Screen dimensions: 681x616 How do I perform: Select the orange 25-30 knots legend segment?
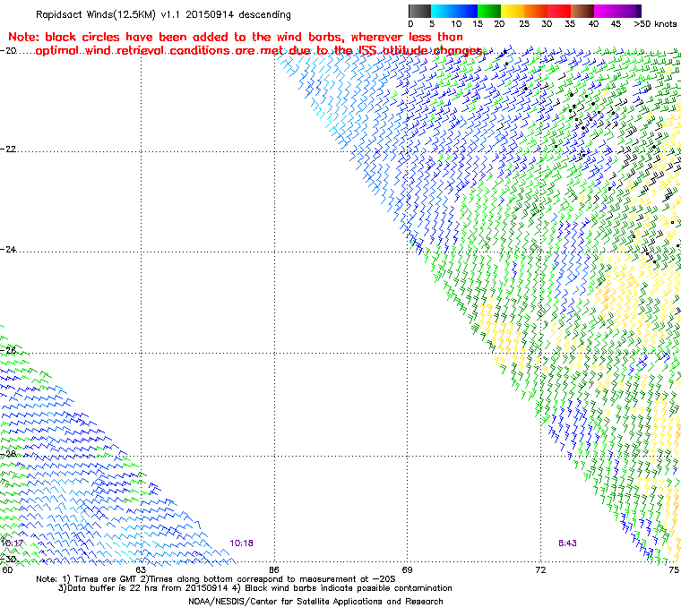(x=536, y=11)
